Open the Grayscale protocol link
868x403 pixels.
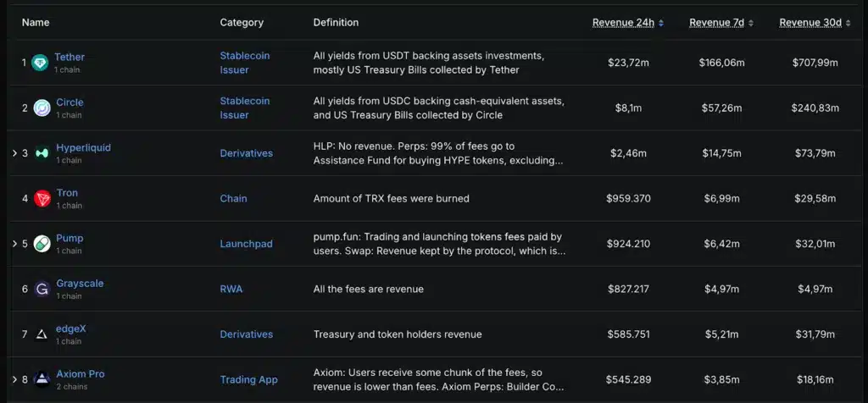point(80,284)
